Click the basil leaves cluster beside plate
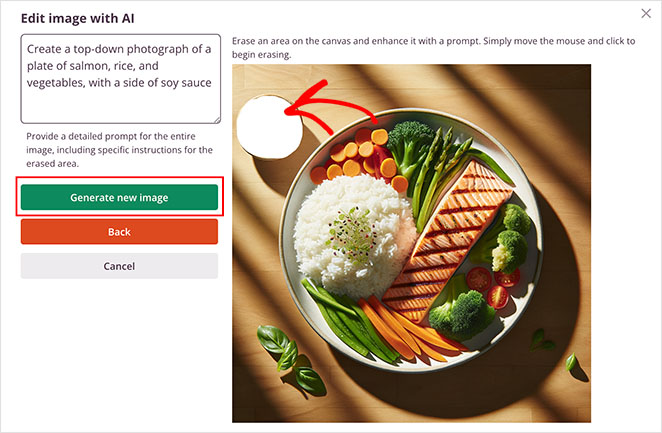 click(x=290, y=359)
